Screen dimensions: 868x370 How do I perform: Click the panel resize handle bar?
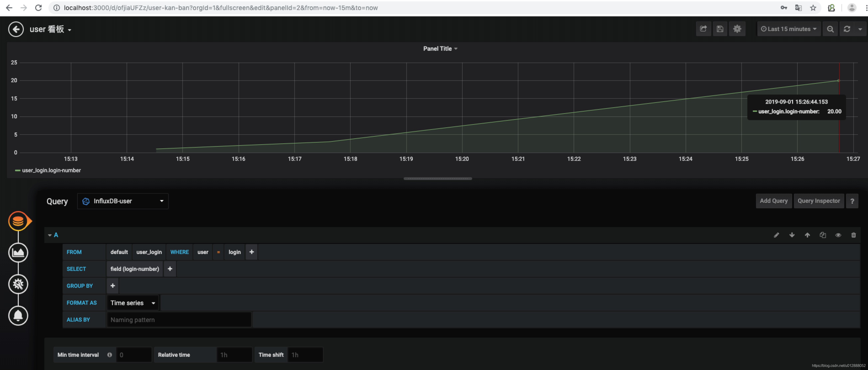coord(438,178)
